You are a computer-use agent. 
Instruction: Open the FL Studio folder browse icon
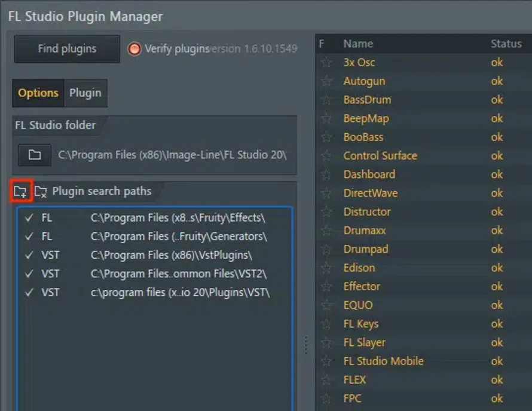(x=35, y=155)
